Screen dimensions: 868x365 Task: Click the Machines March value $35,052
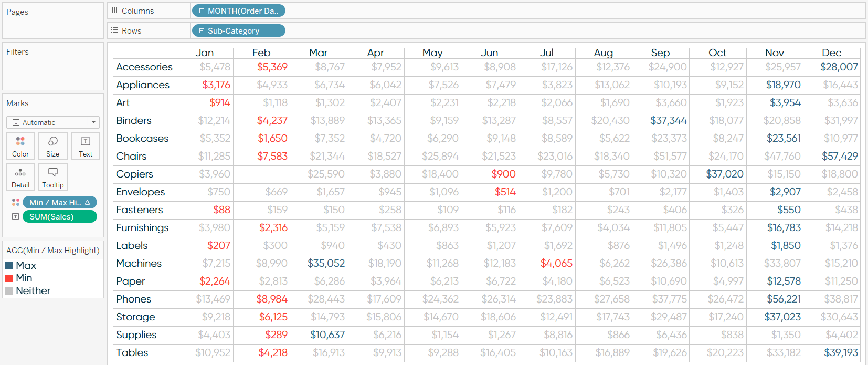click(326, 263)
